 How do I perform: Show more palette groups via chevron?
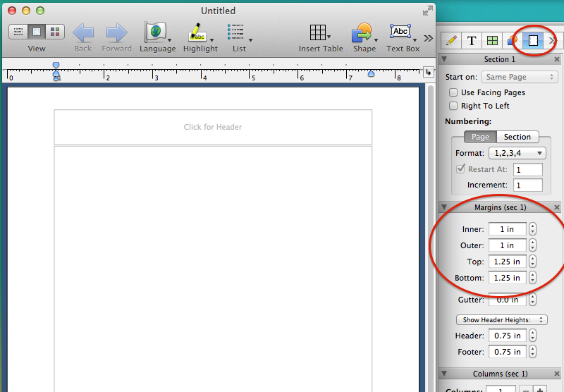pos(552,41)
